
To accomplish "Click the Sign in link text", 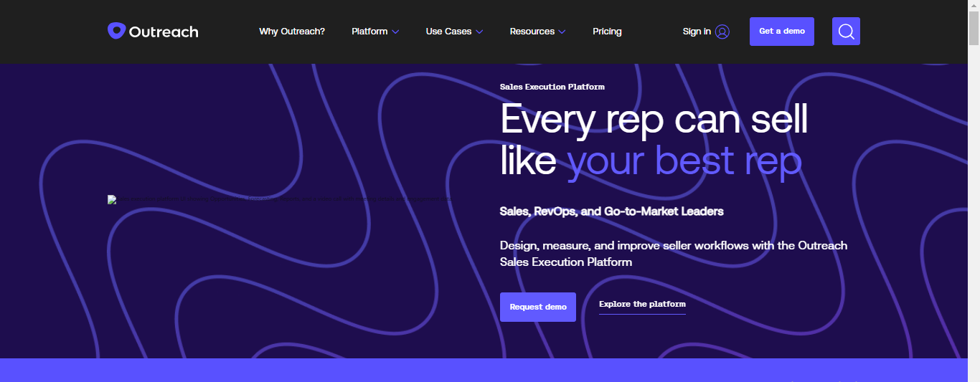I will [x=697, y=32].
